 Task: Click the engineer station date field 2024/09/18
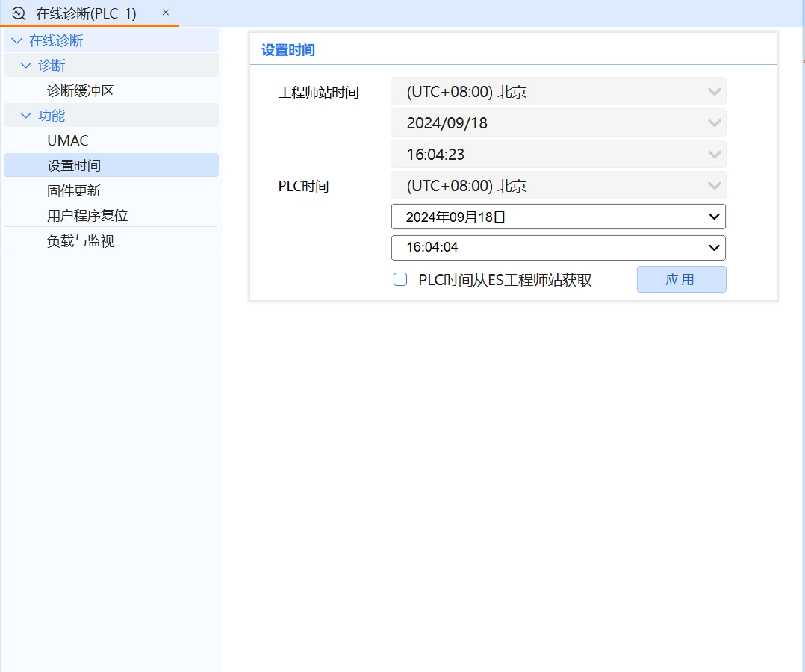(558, 123)
